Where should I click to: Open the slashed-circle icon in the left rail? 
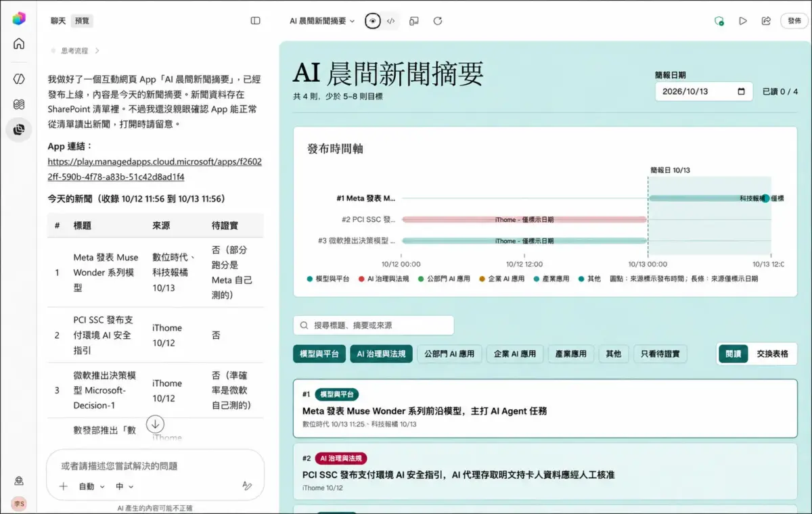[x=19, y=79]
